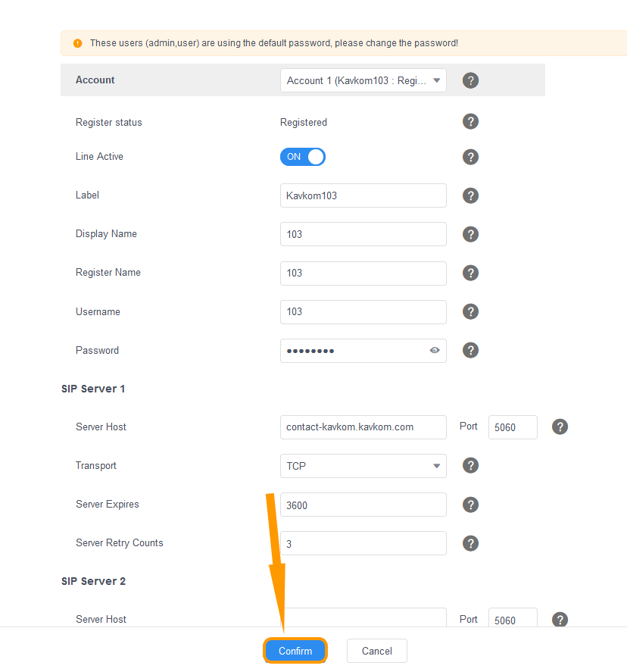Reveal password with the eye icon

tap(435, 350)
